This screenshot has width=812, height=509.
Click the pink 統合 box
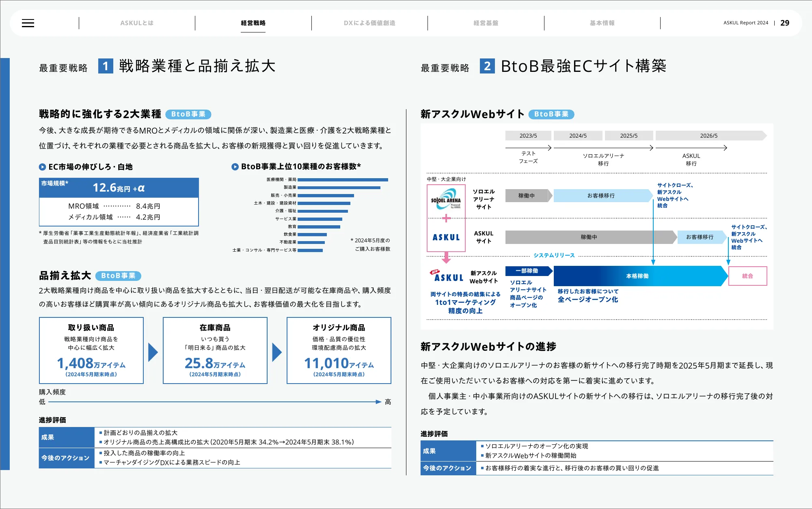point(747,276)
